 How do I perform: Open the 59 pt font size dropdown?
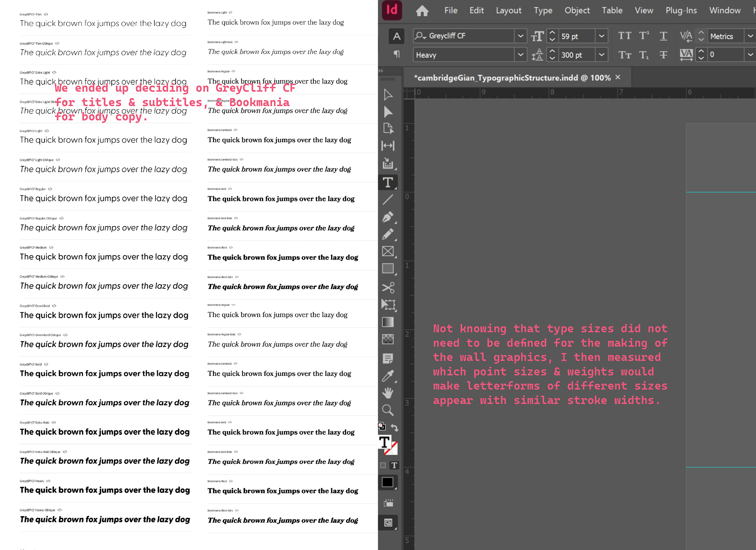(x=602, y=36)
